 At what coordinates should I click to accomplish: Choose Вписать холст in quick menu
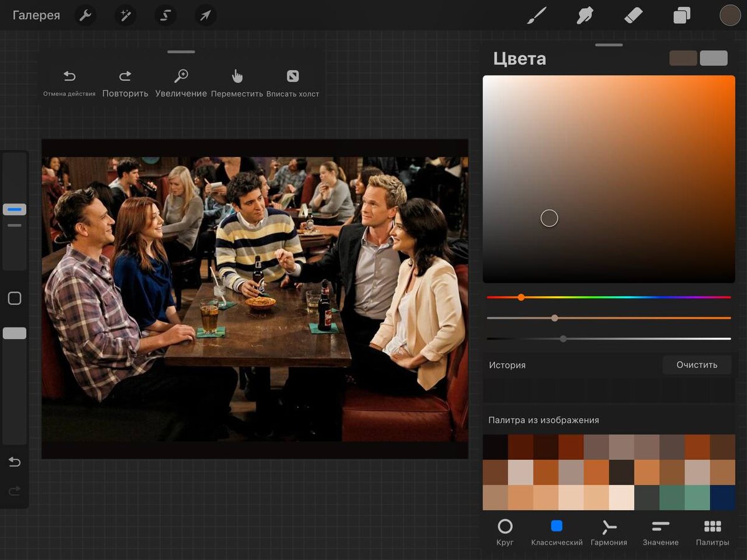(293, 83)
